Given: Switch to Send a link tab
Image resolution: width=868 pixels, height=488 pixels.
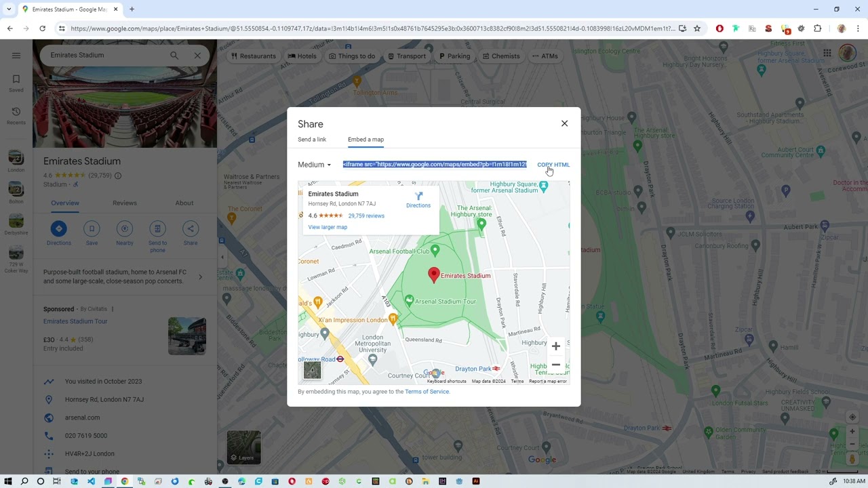Looking at the screenshot, I should [312, 140].
